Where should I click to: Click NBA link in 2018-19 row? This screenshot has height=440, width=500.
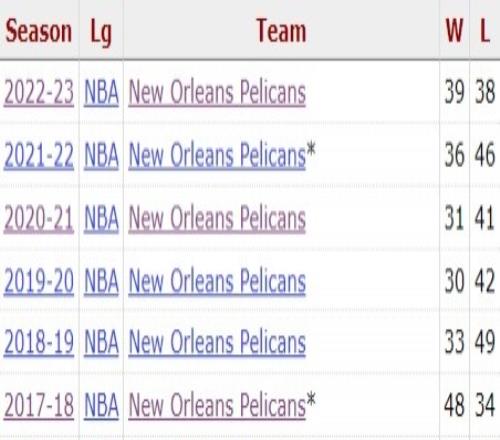click(101, 342)
